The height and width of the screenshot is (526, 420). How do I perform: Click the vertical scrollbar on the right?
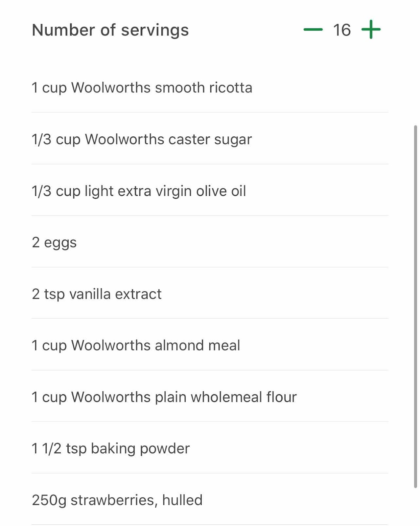point(415,306)
